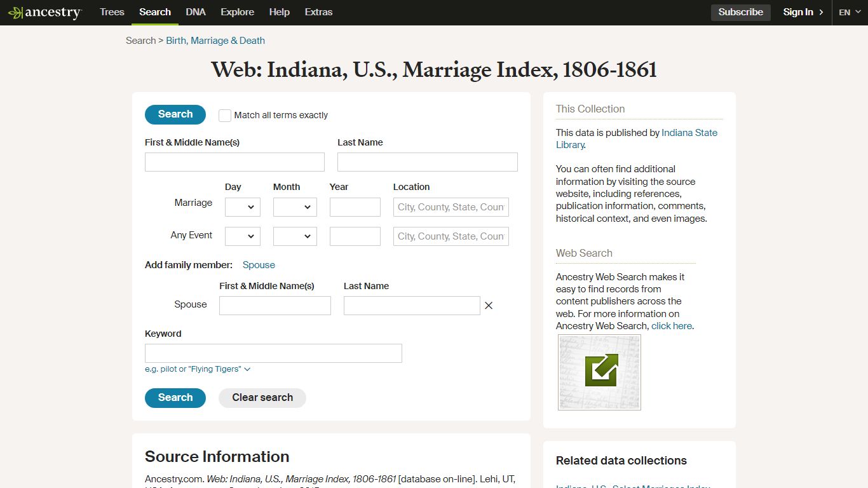
Task: Open the Help menu
Action: point(280,12)
